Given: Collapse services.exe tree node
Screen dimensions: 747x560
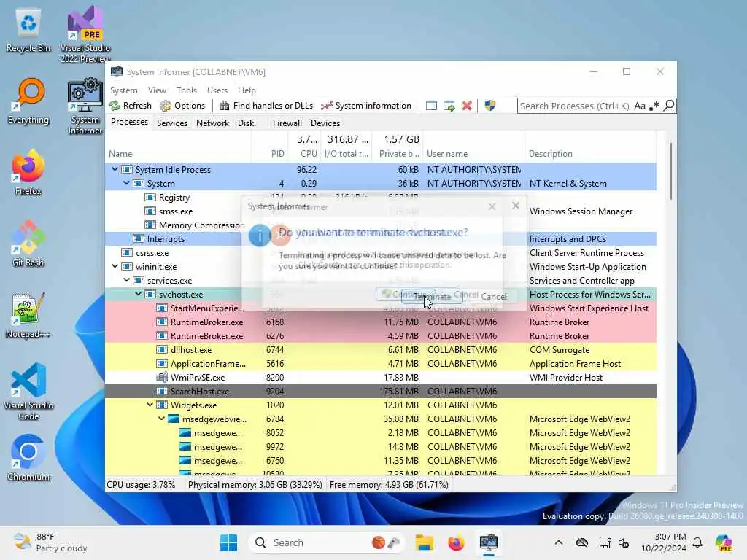Looking at the screenshot, I should click(126, 280).
